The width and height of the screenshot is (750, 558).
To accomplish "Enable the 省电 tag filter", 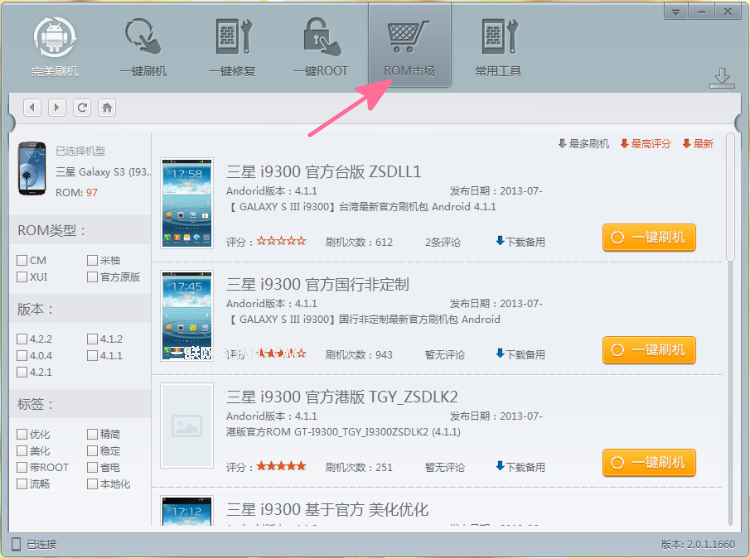I will pos(93,467).
